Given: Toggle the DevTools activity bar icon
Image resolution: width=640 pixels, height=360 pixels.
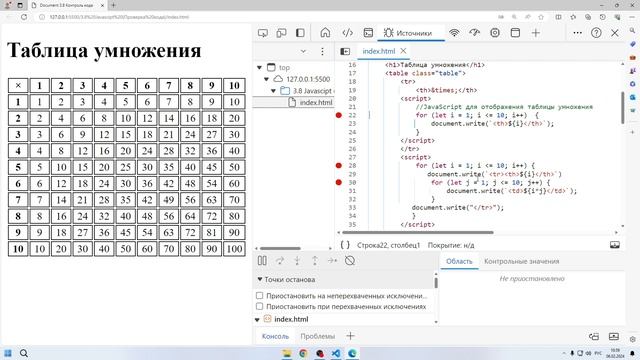Looking at the screenshot, I should [x=300, y=33].
